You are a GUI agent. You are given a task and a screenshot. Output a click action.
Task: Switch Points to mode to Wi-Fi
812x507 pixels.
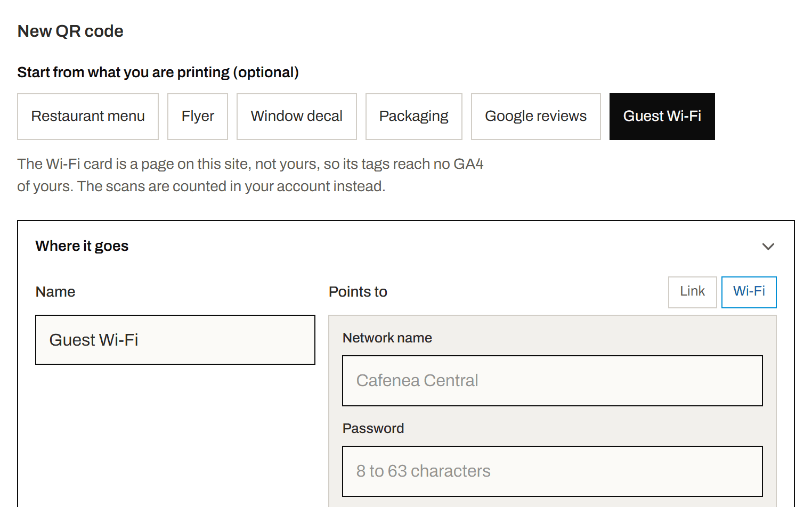pos(749,292)
